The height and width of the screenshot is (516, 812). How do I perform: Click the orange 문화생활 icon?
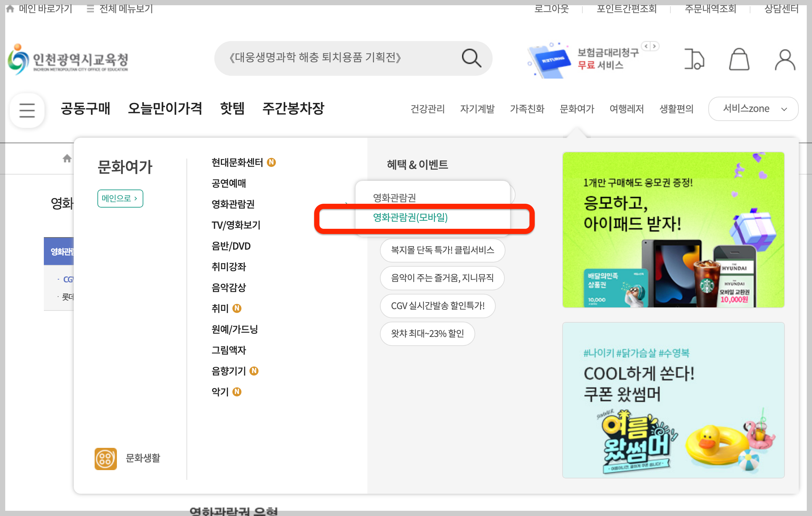(105, 458)
